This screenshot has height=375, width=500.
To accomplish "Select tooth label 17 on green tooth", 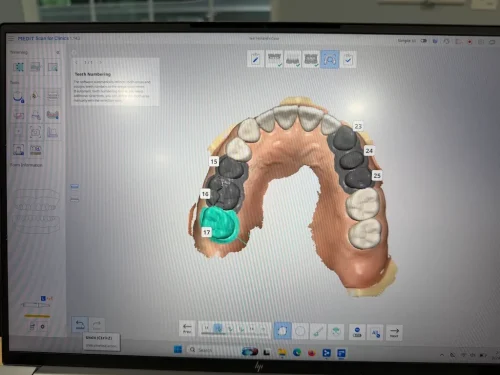I will [x=207, y=232].
